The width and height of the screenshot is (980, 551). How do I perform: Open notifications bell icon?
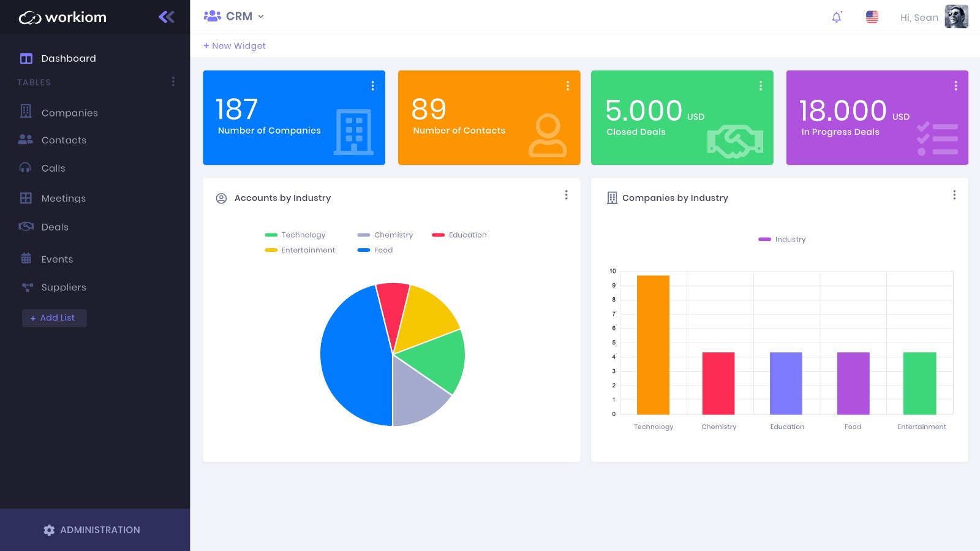837,17
